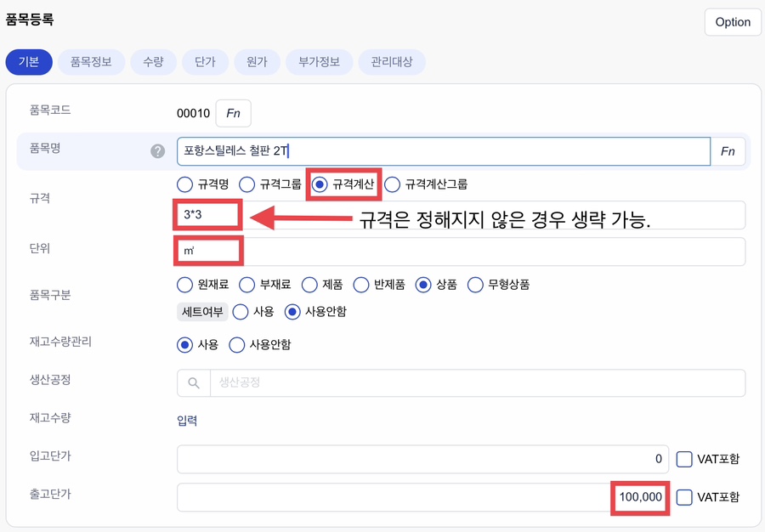
Task: Select the 규격계산 radio button
Action: pyautogui.click(x=320, y=184)
